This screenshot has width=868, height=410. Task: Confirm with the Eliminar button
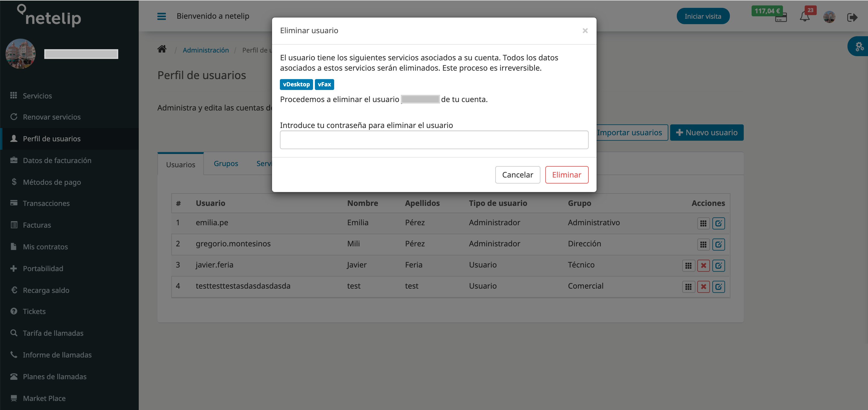(x=566, y=175)
